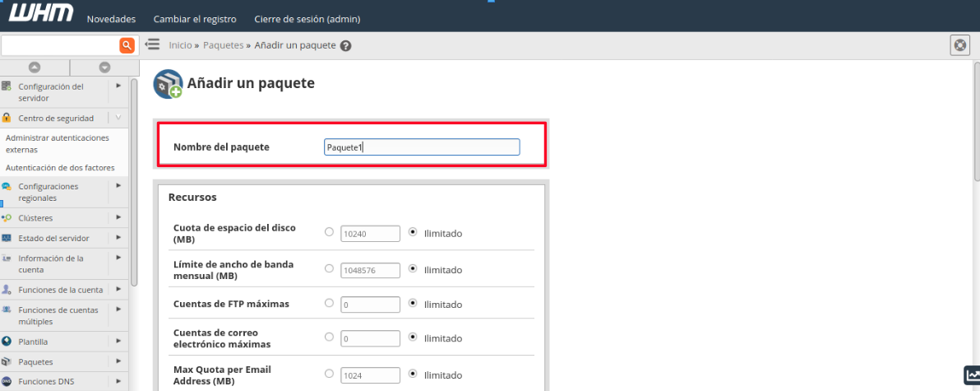Open Novedades in the top bar
The image size is (980, 391).
tap(111, 20)
